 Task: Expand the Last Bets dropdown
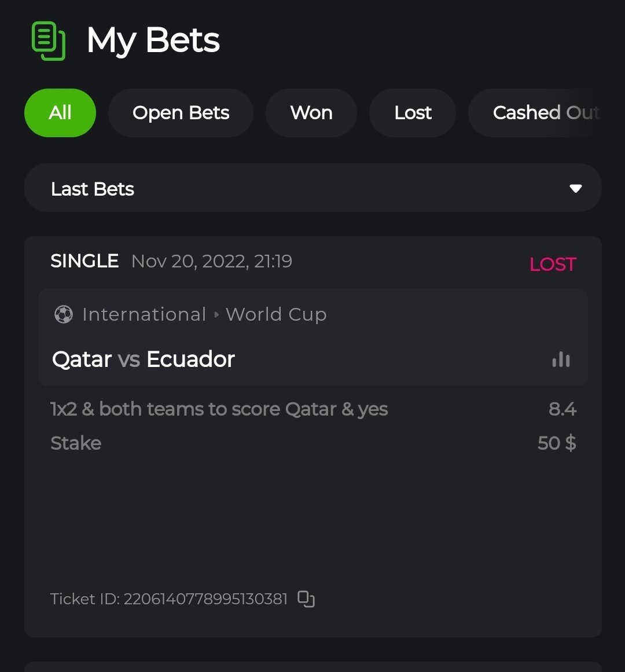click(x=312, y=189)
